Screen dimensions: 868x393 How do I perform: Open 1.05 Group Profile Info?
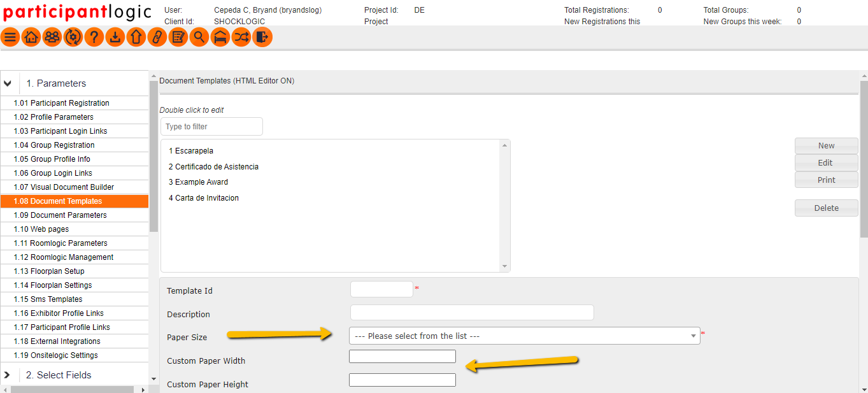75,159
